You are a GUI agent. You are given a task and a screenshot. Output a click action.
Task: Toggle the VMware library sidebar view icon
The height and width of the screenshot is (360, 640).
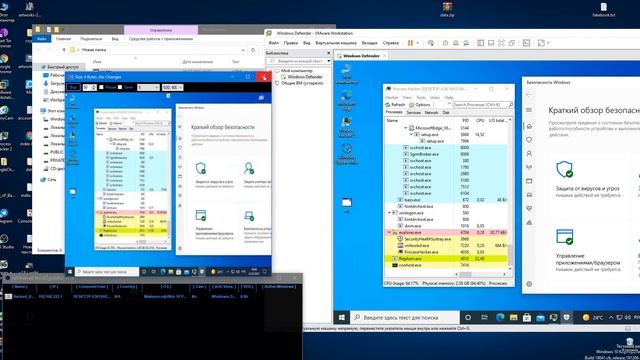[x=481, y=43]
